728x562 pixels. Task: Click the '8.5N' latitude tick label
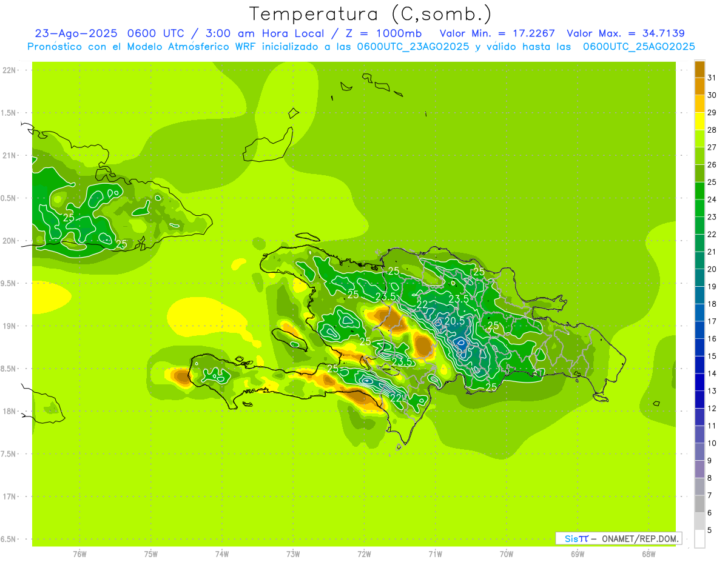(9, 369)
